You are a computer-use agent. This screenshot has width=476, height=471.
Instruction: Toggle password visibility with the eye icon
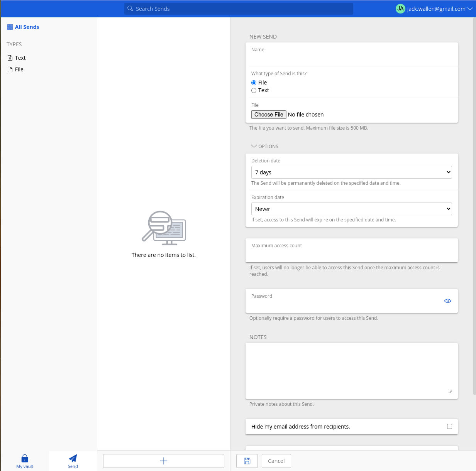coord(447,300)
